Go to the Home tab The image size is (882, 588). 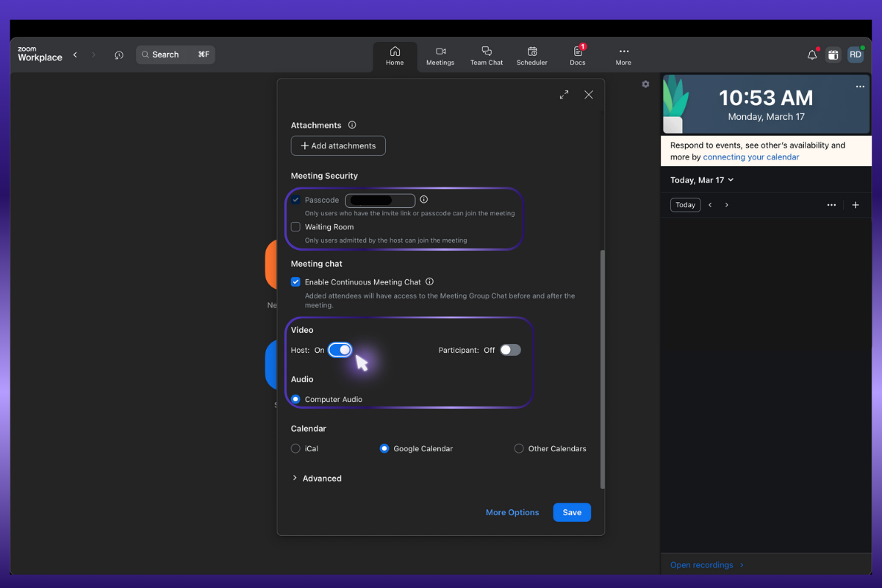pyautogui.click(x=395, y=56)
